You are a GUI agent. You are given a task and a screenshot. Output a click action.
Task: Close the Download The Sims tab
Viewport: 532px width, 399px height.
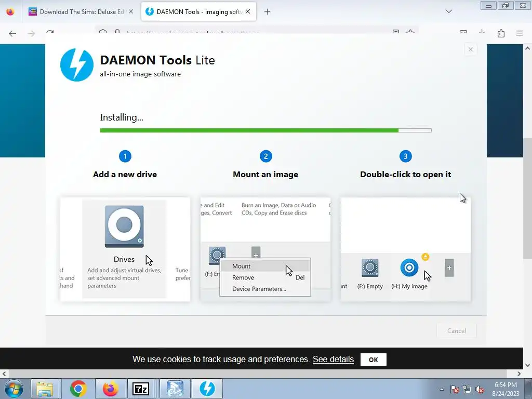click(x=131, y=12)
